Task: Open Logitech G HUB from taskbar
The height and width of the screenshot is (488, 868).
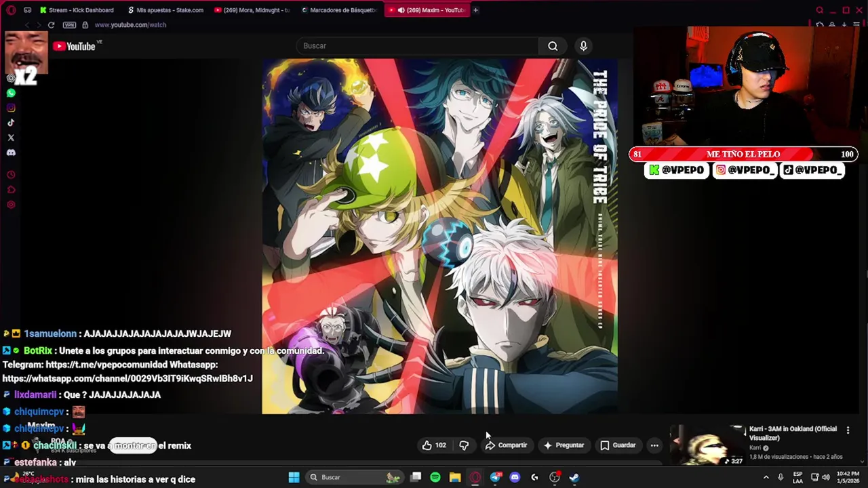Action: [x=534, y=477]
